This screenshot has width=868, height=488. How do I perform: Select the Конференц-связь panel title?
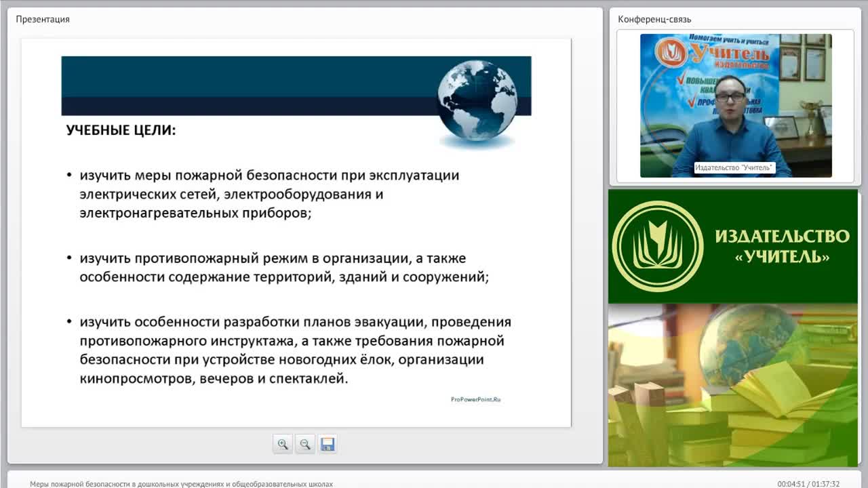(x=654, y=19)
